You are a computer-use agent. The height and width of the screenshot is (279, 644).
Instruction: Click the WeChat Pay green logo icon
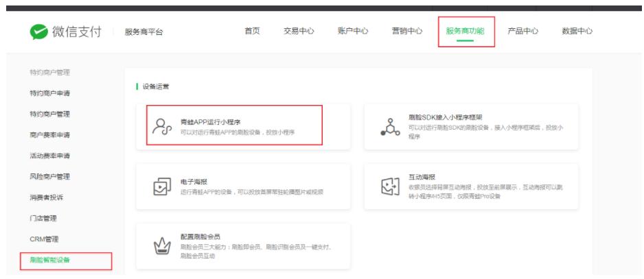(x=38, y=32)
